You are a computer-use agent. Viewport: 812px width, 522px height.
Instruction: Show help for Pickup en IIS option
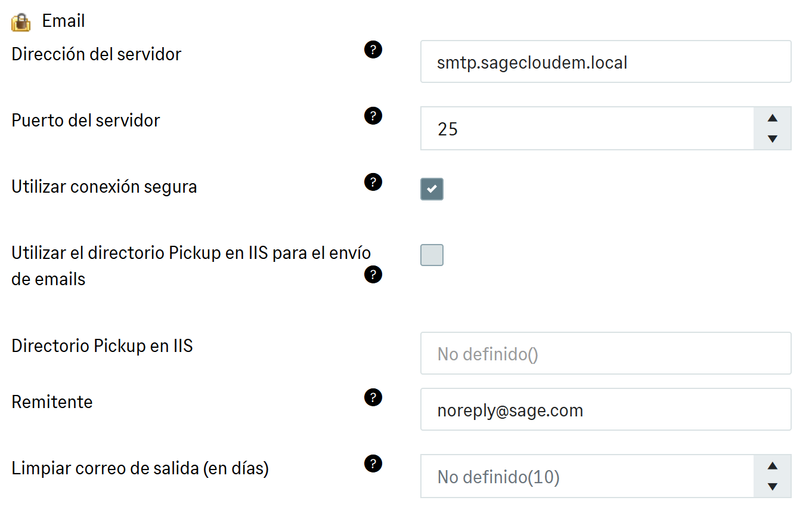click(x=373, y=274)
